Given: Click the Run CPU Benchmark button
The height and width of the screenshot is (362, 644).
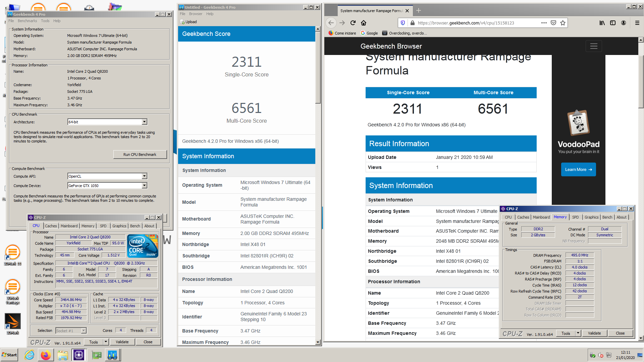Looking at the screenshot, I should (140, 155).
